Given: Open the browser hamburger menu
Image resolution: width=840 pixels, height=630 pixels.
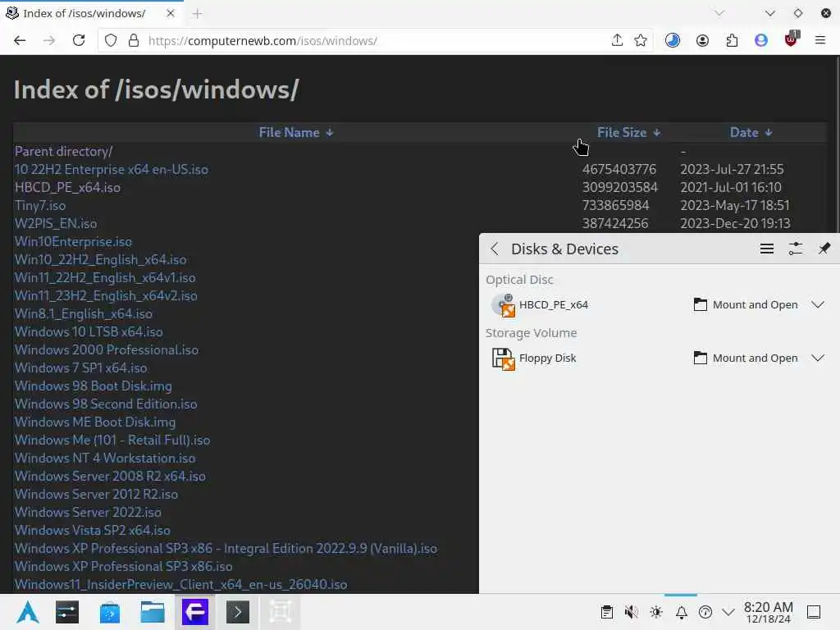Looking at the screenshot, I should click(x=820, y=40).
